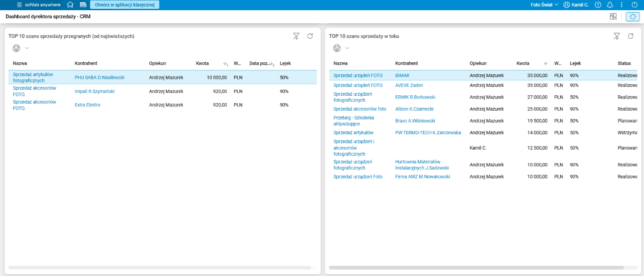The height and width of the screenshot is (276, 644).
Task: Select the 12 500,00 amount cell
Action: tap(537, 148)
